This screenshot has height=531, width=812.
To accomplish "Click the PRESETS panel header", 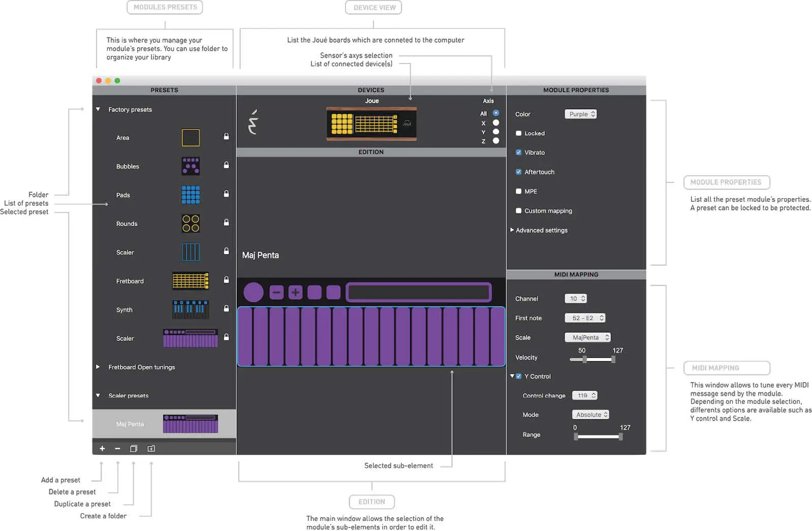I will coord(164,90).
